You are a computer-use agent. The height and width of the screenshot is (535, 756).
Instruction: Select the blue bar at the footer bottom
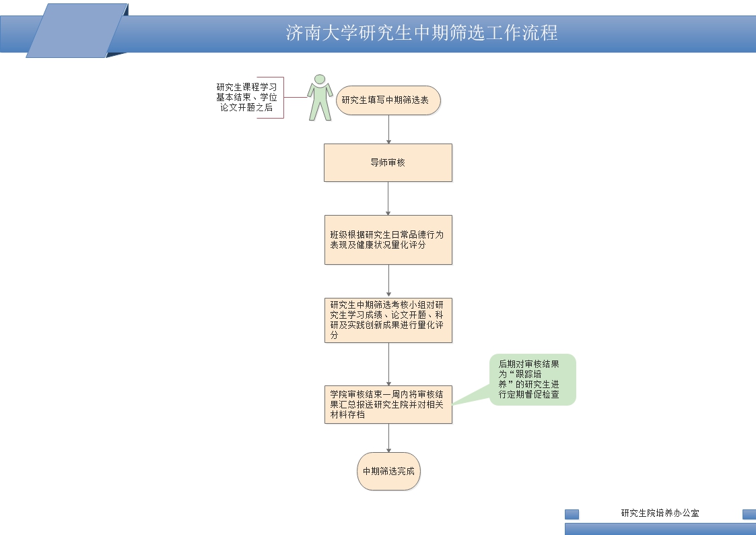[x=660, y=529]
